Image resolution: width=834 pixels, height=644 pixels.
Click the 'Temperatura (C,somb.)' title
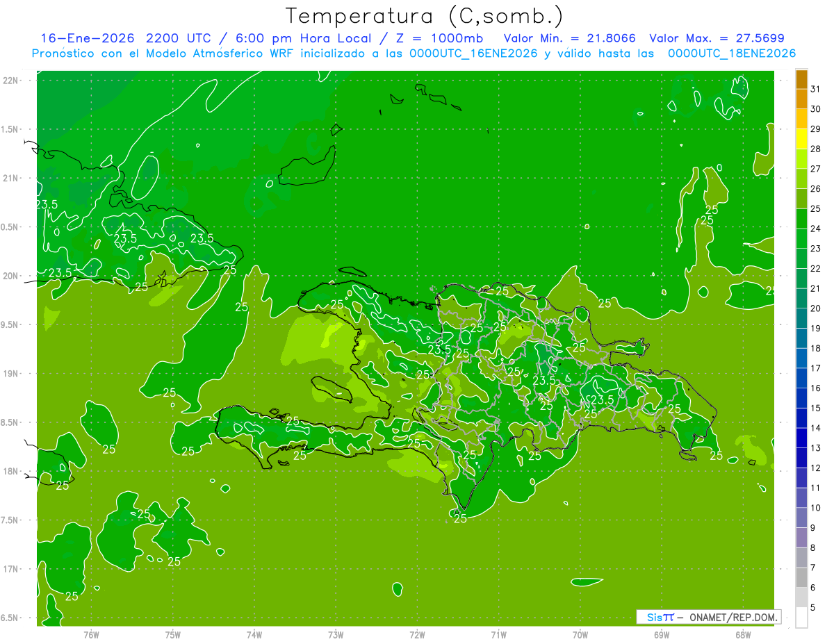[x=424, y=16]
